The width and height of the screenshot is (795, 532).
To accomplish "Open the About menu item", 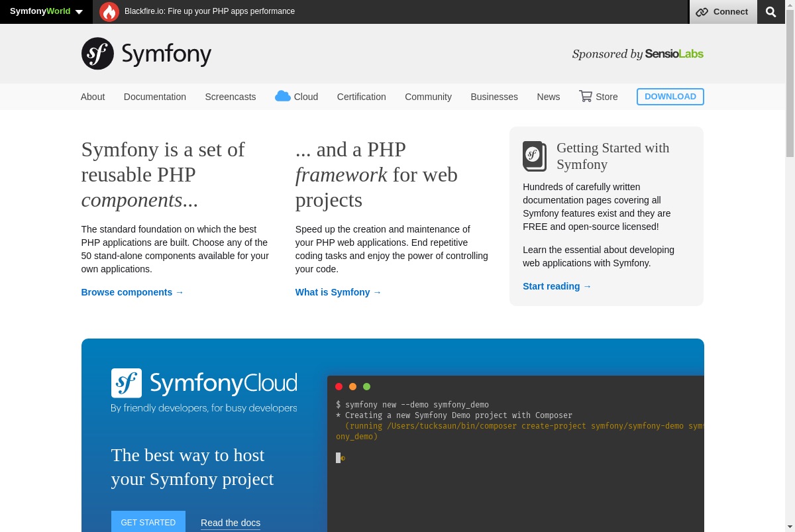I will click(93, 97).
